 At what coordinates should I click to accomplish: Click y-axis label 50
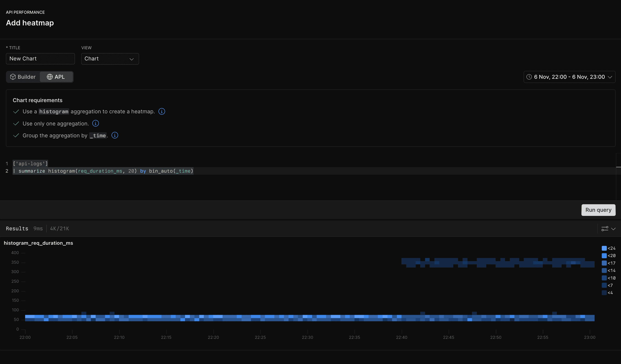coord(16,319)
